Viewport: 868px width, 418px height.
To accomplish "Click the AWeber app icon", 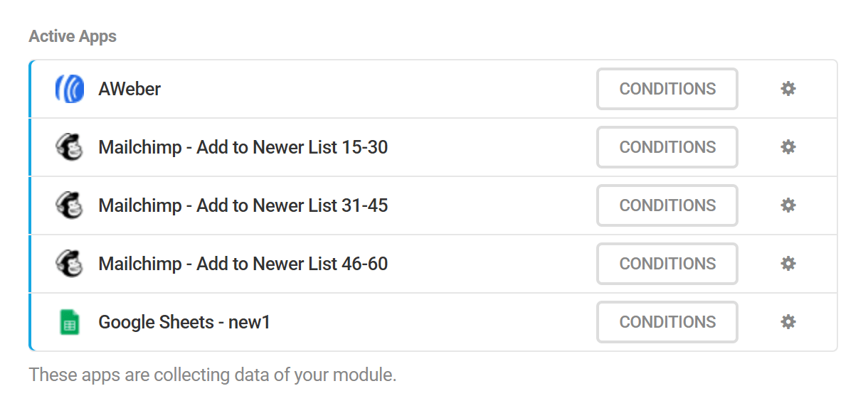I will (x=68, y=88).
